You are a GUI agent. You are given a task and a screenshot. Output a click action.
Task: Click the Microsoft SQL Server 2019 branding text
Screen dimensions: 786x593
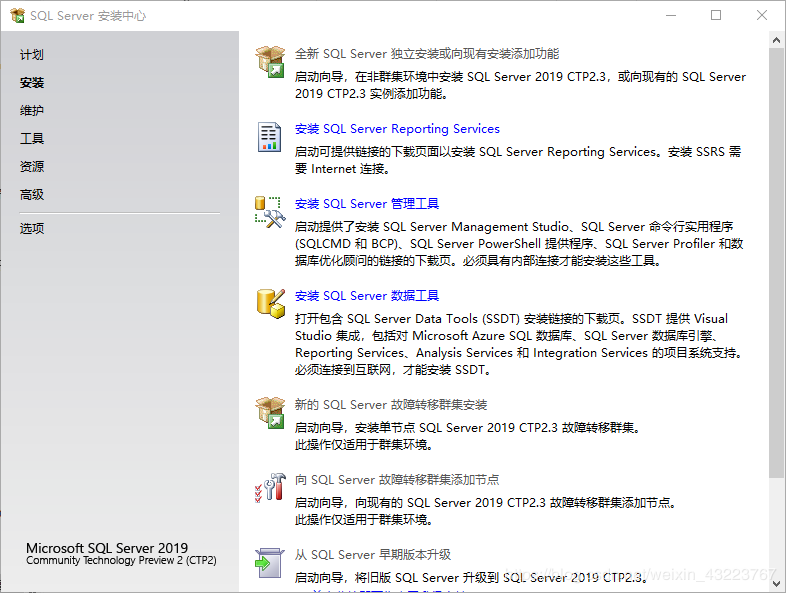(107, 548)
